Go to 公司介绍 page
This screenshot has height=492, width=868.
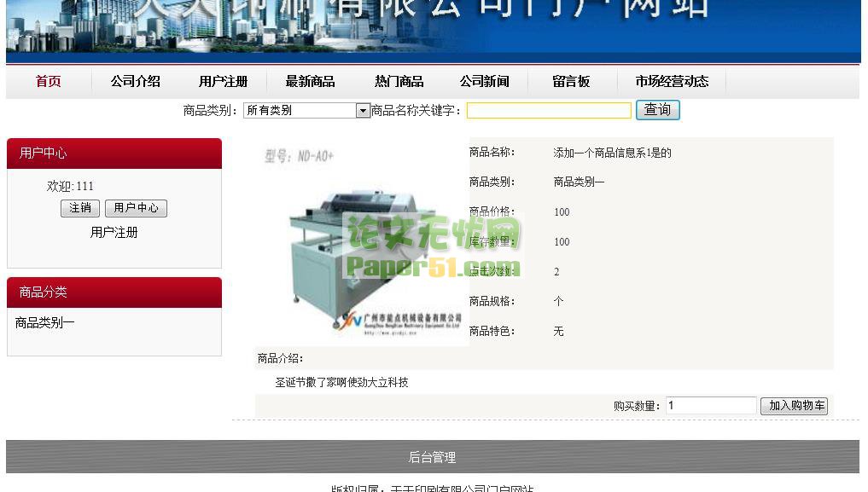(x=135, y=81)
